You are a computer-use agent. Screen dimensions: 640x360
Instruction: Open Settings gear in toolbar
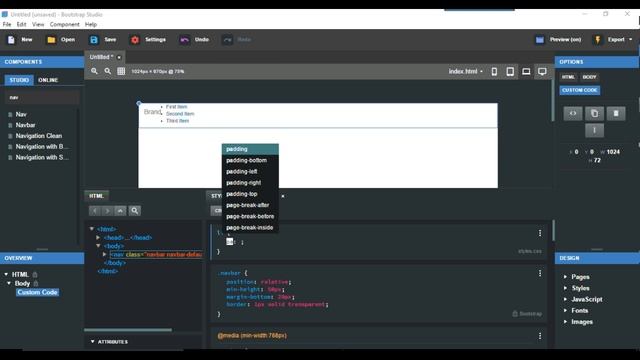point(135,40)
